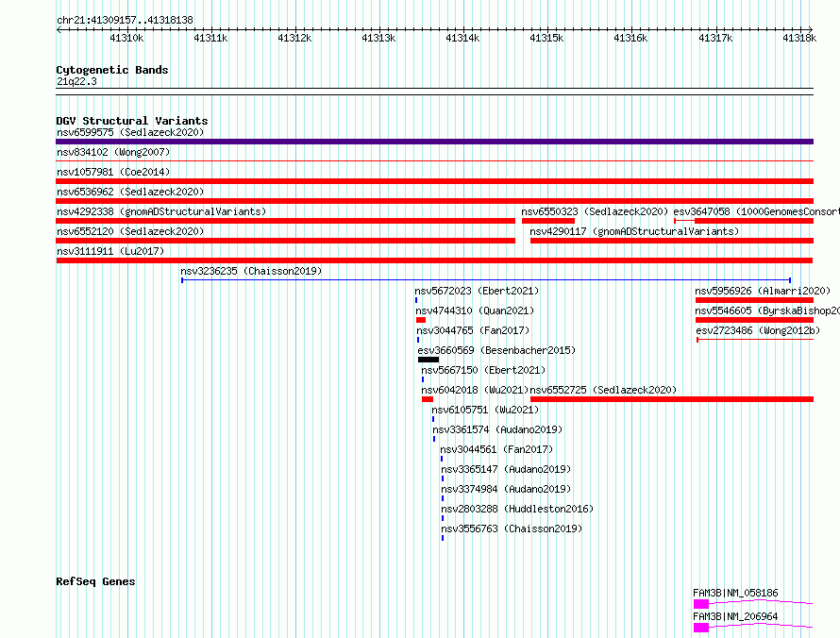Select the small red nsv4744310 bar
840x638 pixels.
[421, 320]
